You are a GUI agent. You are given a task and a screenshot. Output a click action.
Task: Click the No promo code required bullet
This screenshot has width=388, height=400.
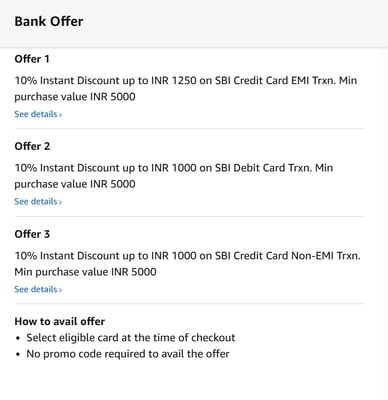(128, 354)
